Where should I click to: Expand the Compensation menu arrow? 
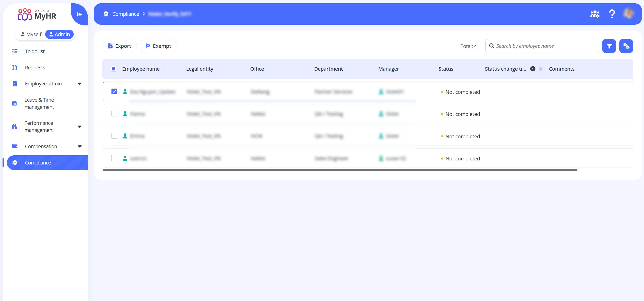[x=80, y=146]
